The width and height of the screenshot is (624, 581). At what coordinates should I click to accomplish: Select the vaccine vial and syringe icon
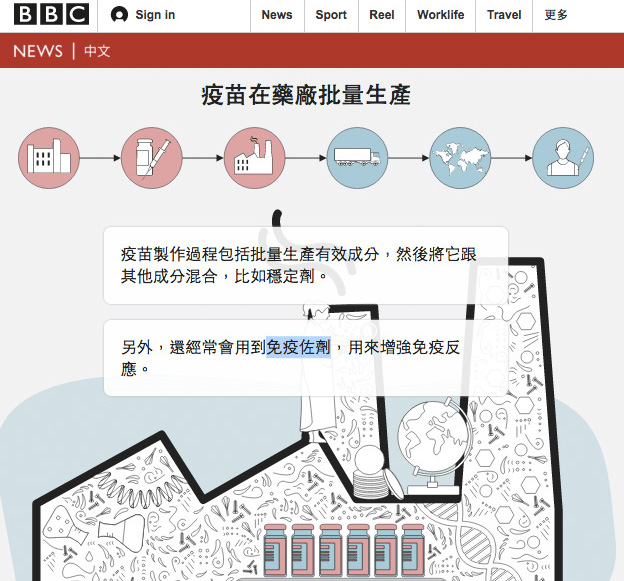click(152, 158)
